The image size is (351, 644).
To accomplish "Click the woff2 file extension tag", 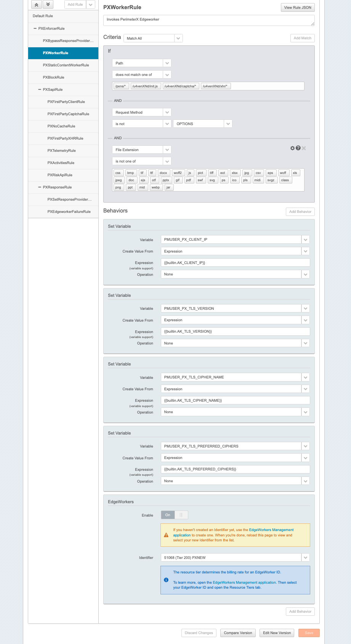I will pyautogui.click(x=178, y=173).
